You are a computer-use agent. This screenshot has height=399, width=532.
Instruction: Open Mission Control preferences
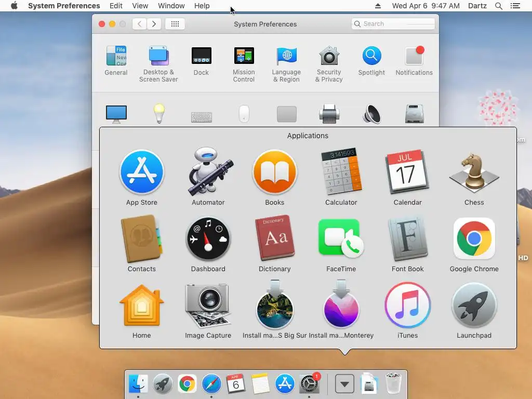coord(244,64)
